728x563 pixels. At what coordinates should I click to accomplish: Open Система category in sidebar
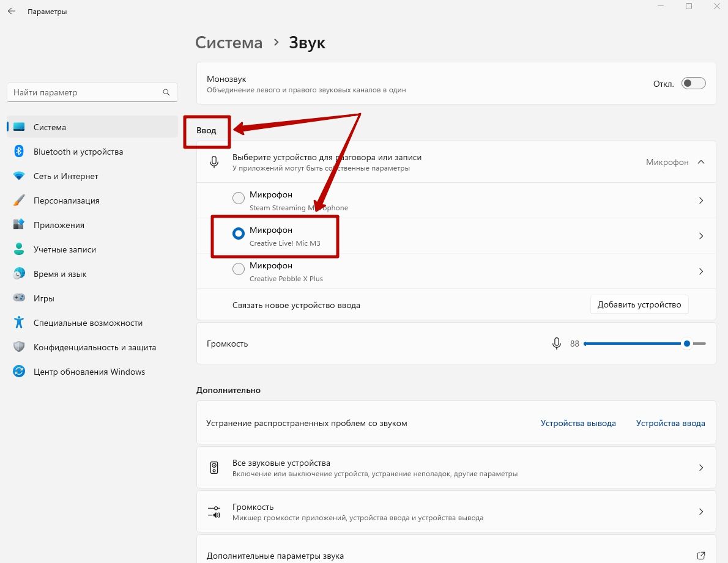click(x=92, y=127)
